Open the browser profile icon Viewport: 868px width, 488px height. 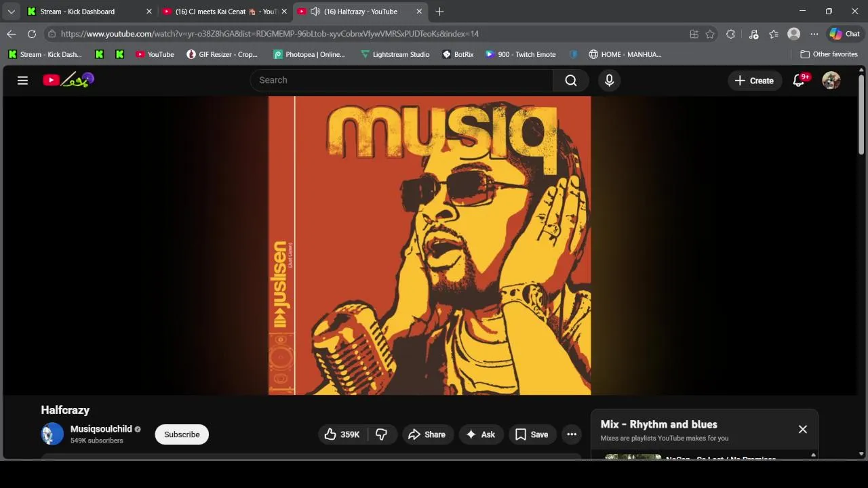[794, 34]
